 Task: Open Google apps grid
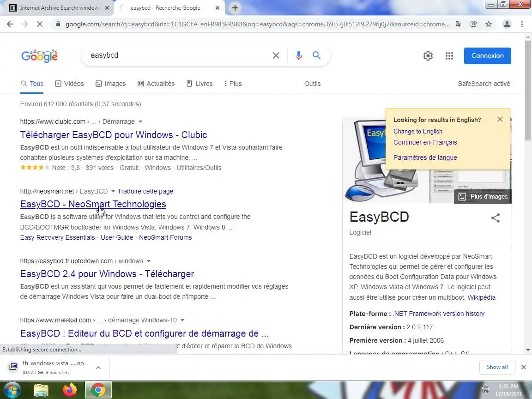449,56
